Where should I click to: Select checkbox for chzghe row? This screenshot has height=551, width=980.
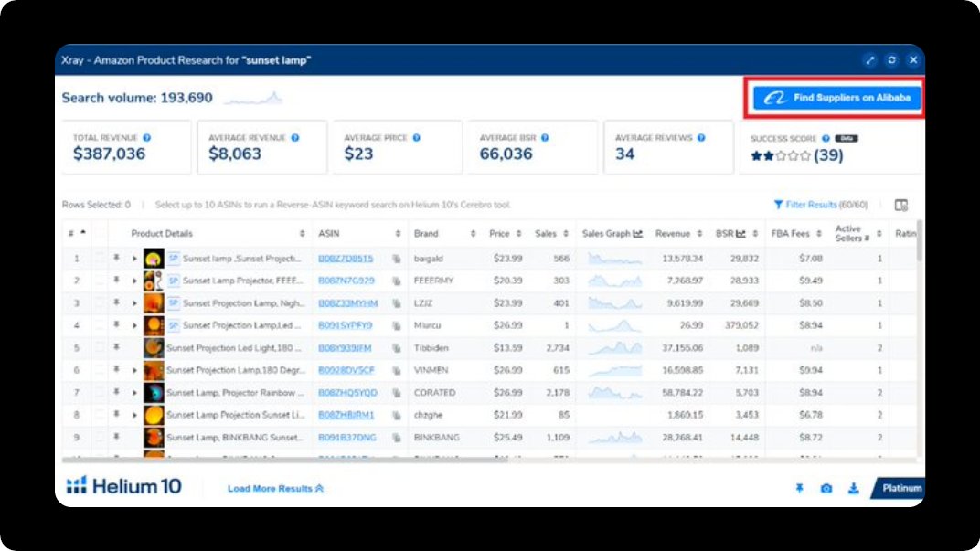[x=100, y=414]
